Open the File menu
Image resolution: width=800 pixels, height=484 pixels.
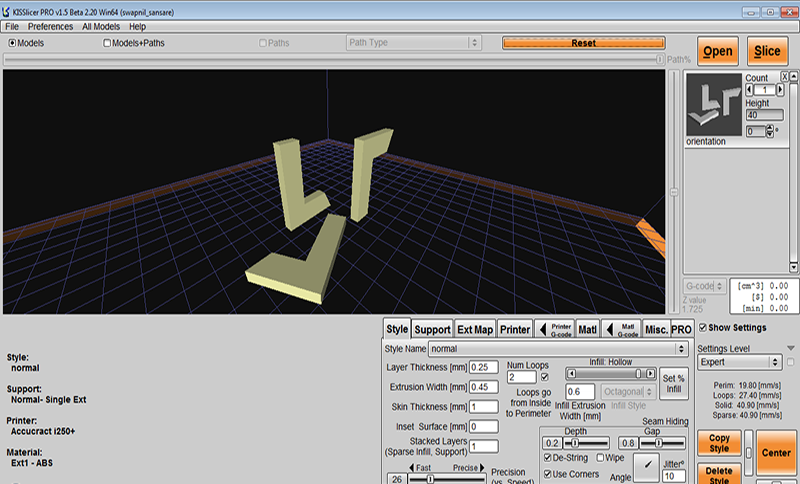pos(12,27)
